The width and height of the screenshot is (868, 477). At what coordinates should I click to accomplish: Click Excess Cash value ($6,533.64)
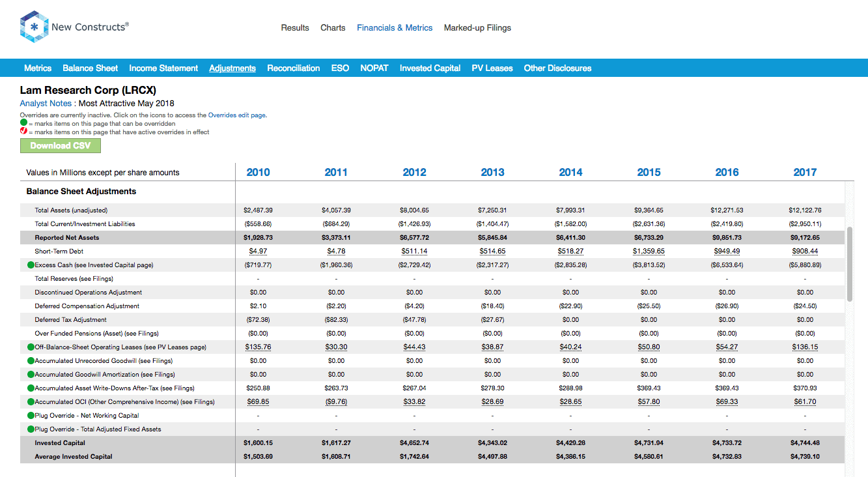(x=727, y=265)
